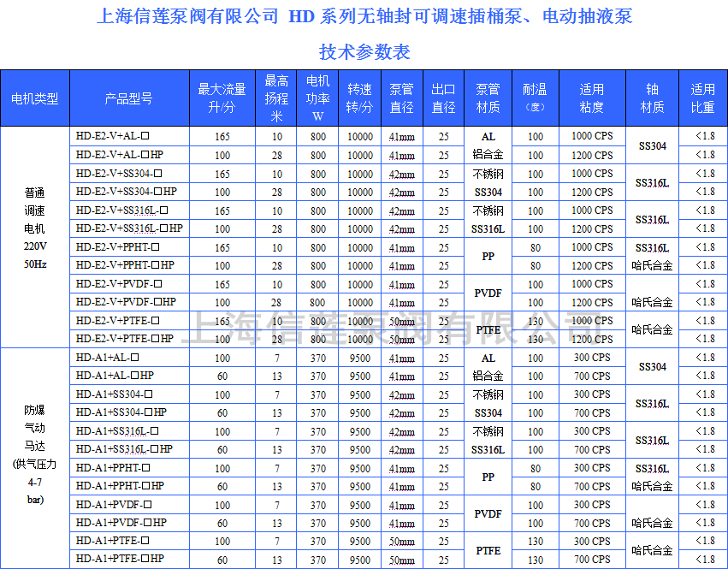Select 50mm diameter in HD-A1+PTFE-□HP row
Viewport: 728px width, 569px height.
point(402,560)
